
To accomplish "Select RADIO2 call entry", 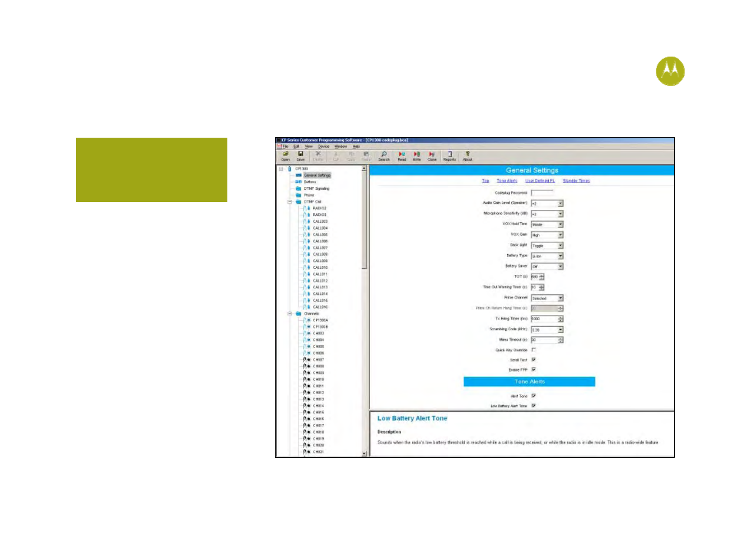I will [319, 208].
